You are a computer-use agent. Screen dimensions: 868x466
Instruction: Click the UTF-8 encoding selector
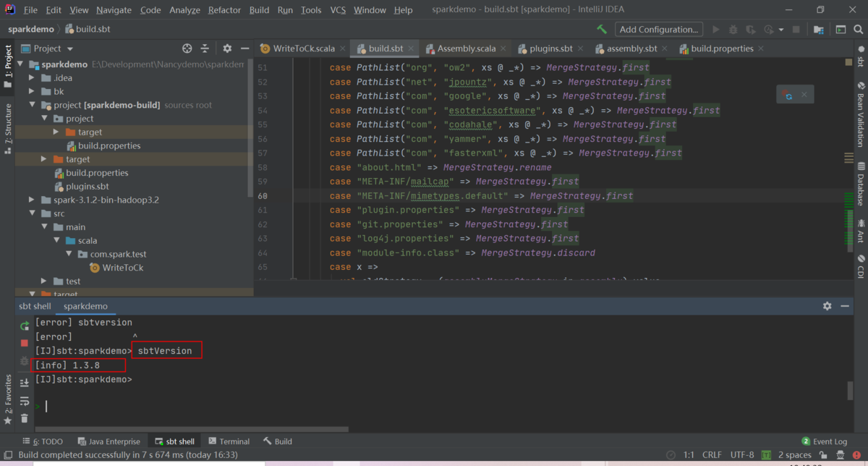[x=742, y=455]
